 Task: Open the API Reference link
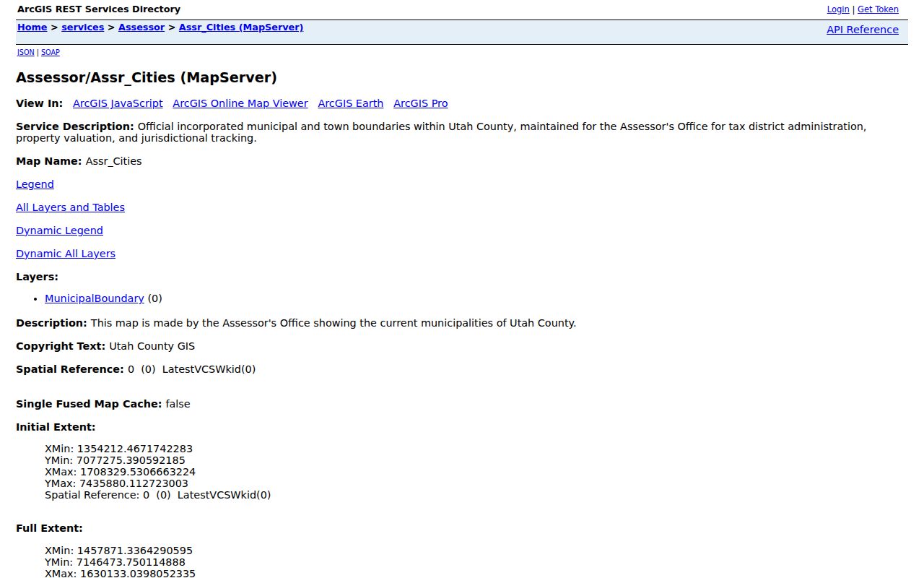coord(863,30)
